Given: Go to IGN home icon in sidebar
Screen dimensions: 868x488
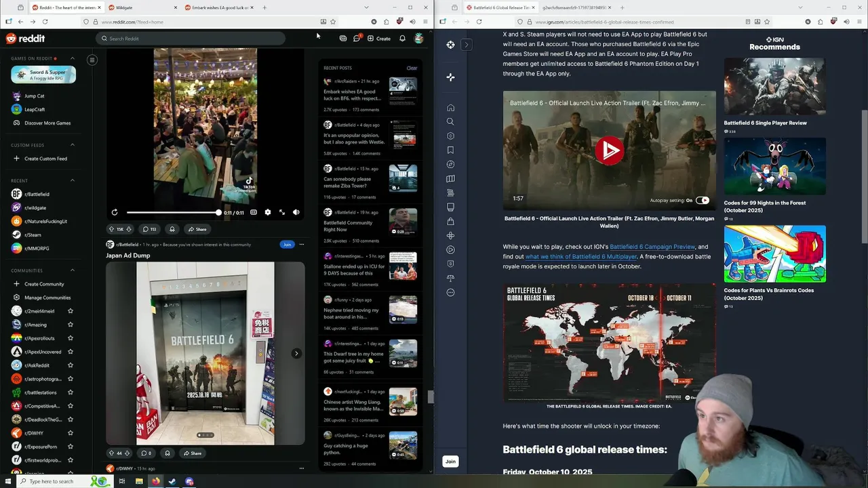Looking at the screenshot, I should [450, 108].
